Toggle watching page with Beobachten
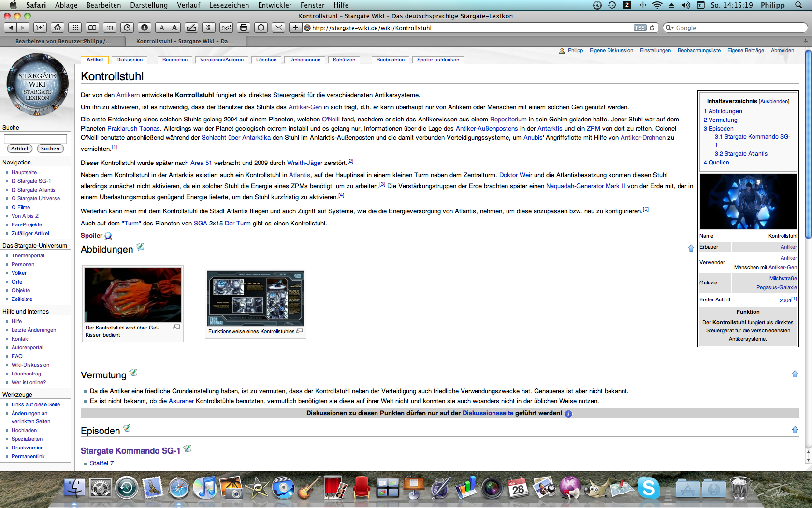 [390, 60]
